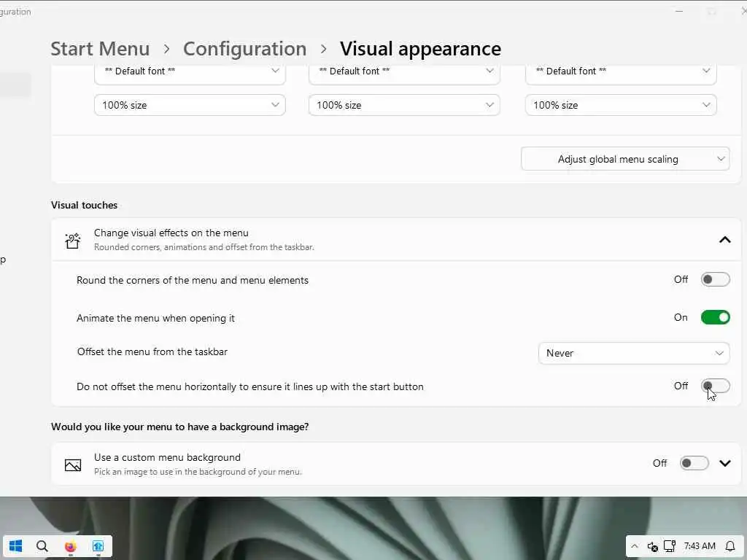Collapse the Change visual effects section

pyautogui.click(x=724, y=240)
